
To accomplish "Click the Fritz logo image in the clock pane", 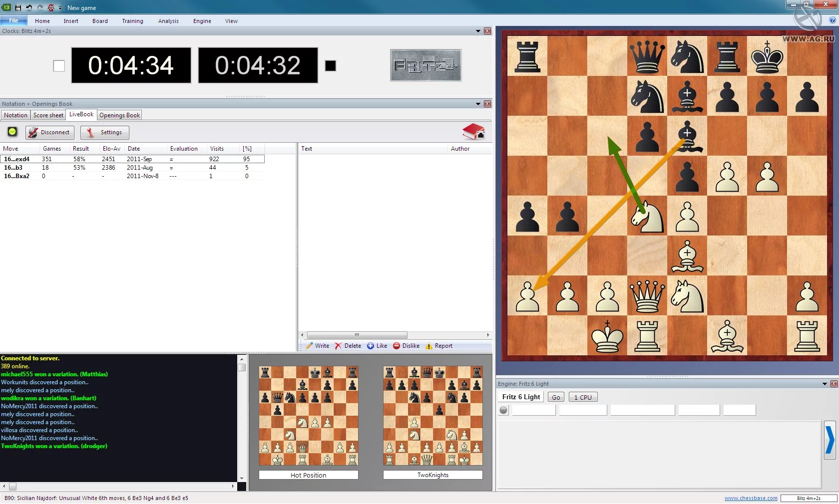I will coord(425,65).
